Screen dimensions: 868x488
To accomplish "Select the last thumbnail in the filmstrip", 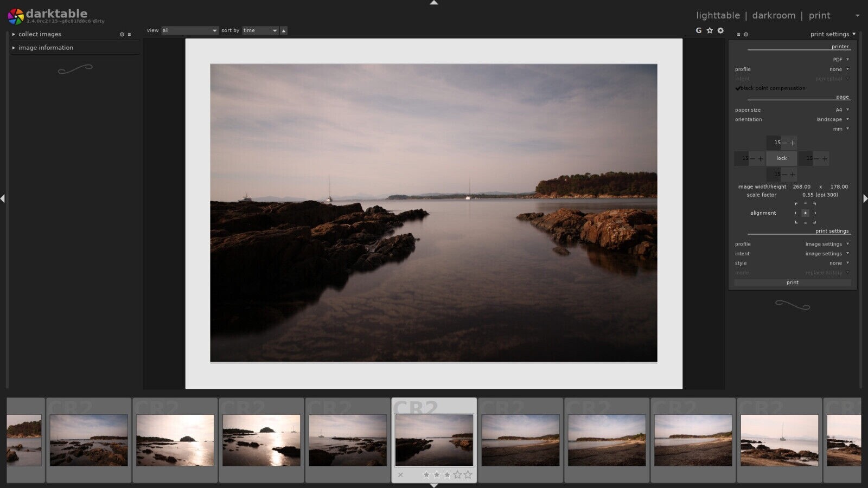I will pyautogui.click(x=846, y=440).
